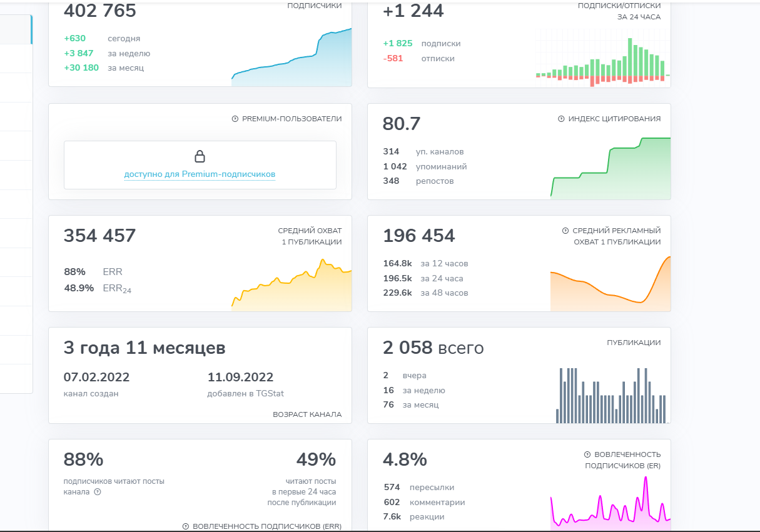Viewport: 760px width, 532px height.
Task: Click the '602' comments value
Action: (x=392, y=503)
